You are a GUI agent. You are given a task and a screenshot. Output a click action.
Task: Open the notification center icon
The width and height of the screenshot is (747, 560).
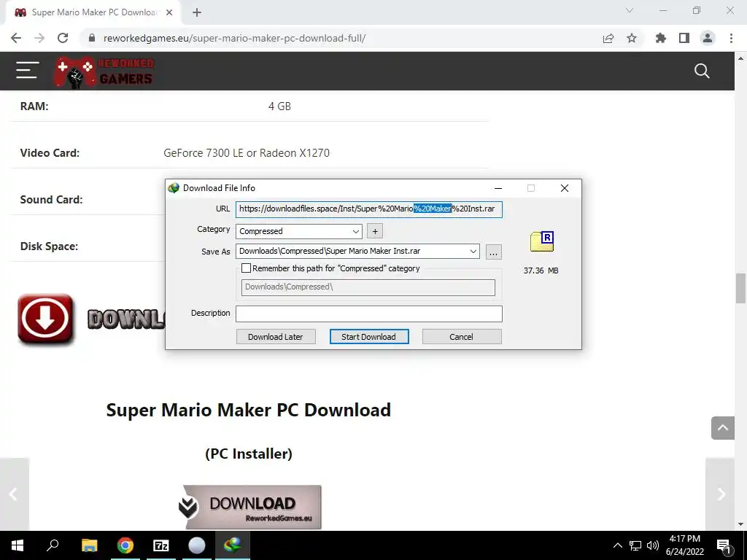tap(724, 545)
